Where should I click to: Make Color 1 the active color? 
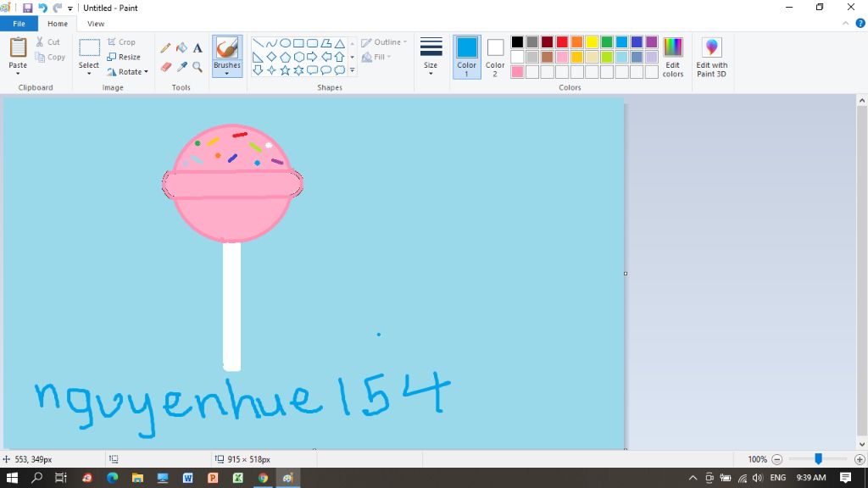tap(467, 57)
